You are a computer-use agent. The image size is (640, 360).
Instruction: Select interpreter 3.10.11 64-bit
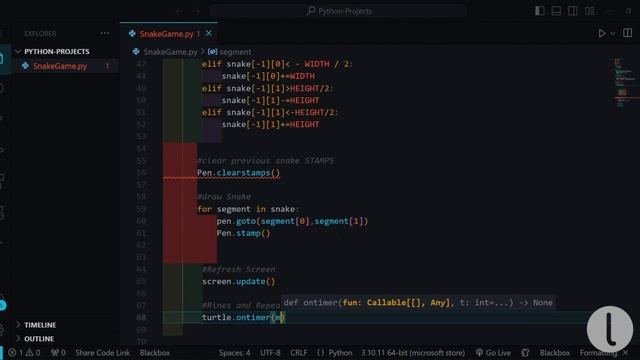click(x=413, y=353)
